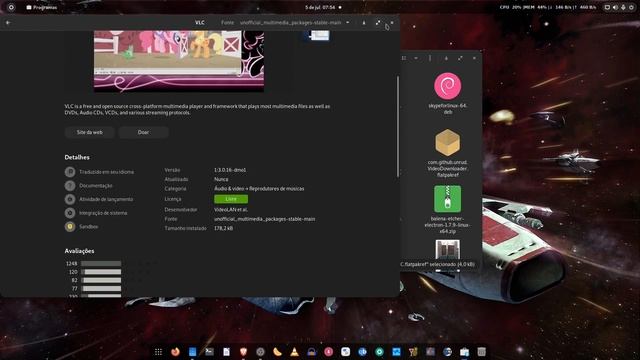Open the Files window kebab menu
The width and height of the screenshot is (640, 360).
coord(430,58)
